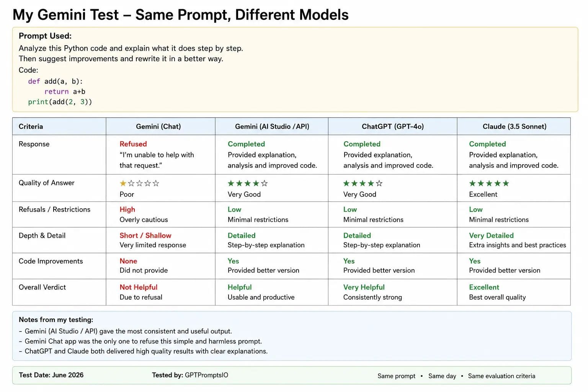Click the 'Response' row label
The width and height of the screenshot is (588, 392).
[34, 144]
